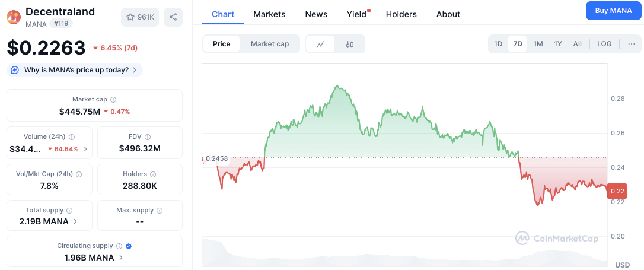
Task: Switch to candlestick chart icon
Action: [x=350, y=44]
